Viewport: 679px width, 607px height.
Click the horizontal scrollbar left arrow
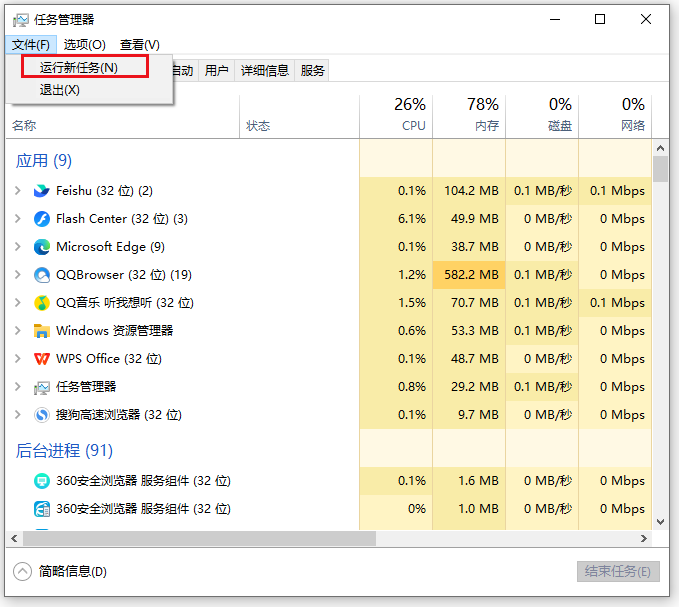tap(14, 539)
